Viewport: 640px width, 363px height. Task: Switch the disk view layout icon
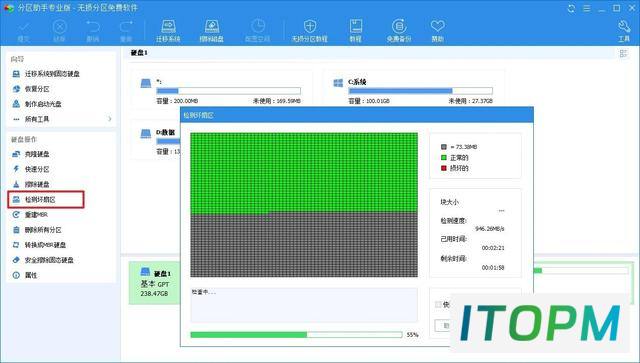tap(623, 53)
